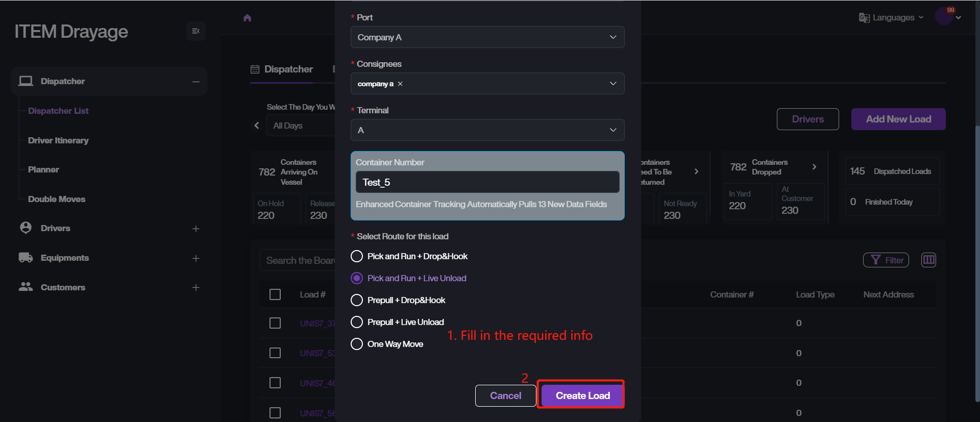Click the Container Number input field

coord(487,182)
